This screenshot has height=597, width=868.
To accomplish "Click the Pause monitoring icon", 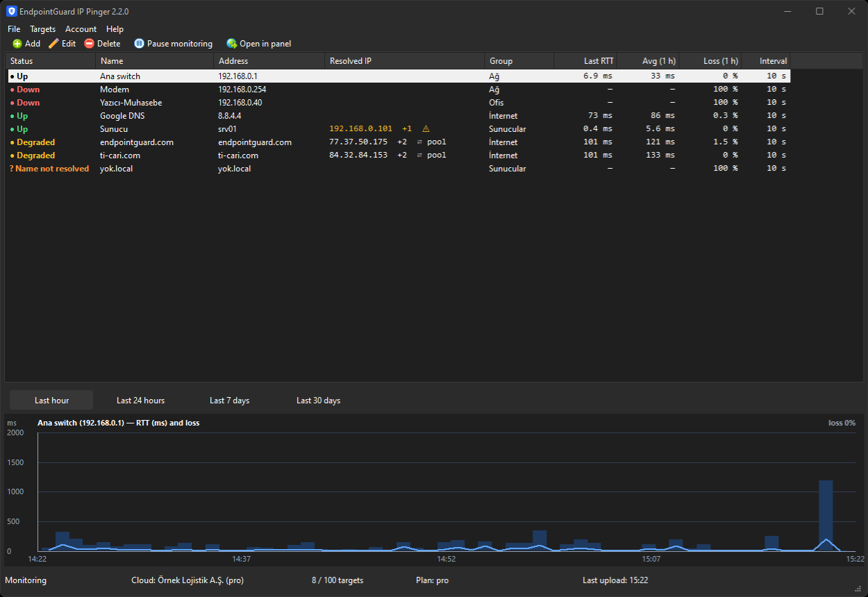I will tap(139, 44).
